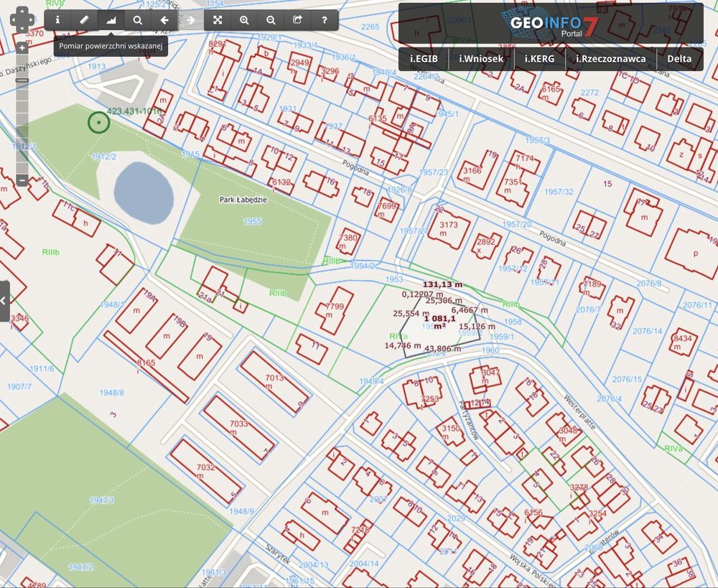Go back to previous map view

pyautogui.click(x=164, y=20)
